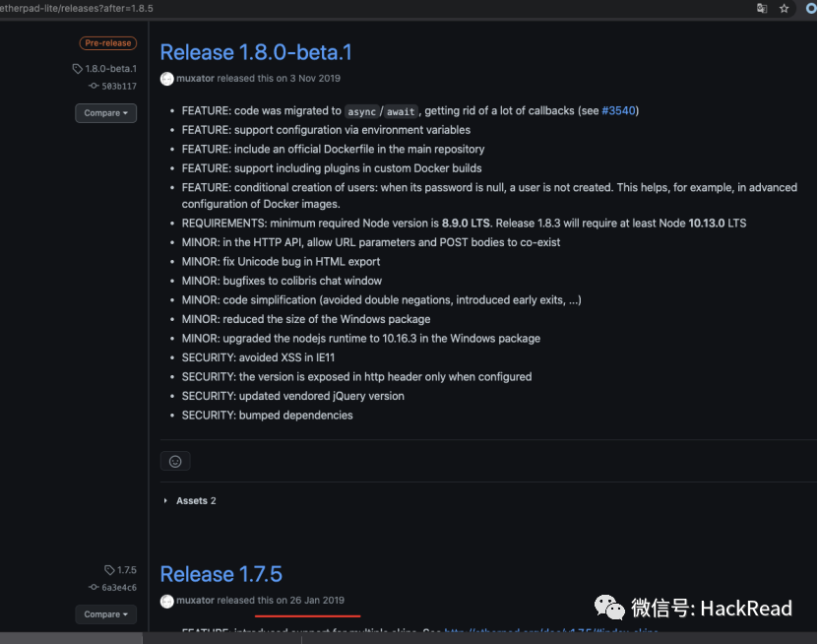
Task: Add a reaction with the smiley button
Action: click(175, 461)
